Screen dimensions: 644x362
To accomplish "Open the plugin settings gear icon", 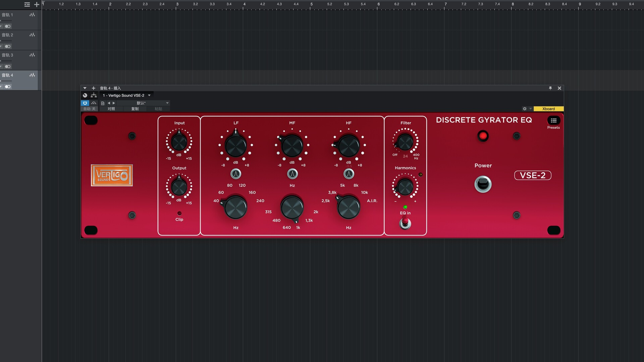I will 525,109.
